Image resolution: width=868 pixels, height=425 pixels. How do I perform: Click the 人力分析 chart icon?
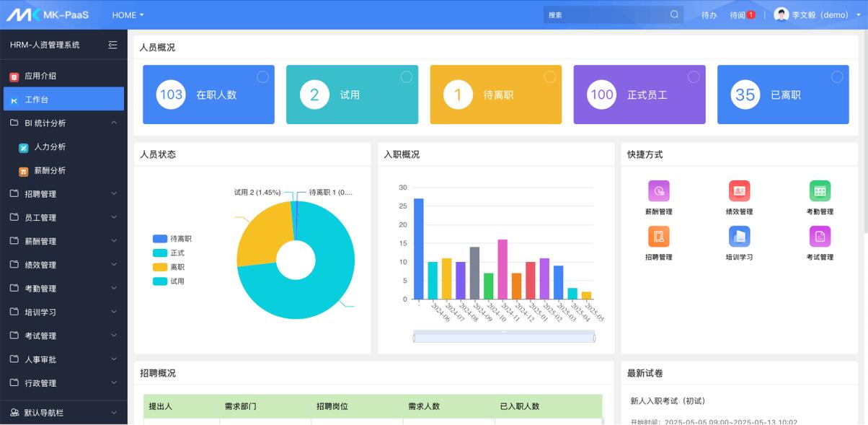point(24,147)
